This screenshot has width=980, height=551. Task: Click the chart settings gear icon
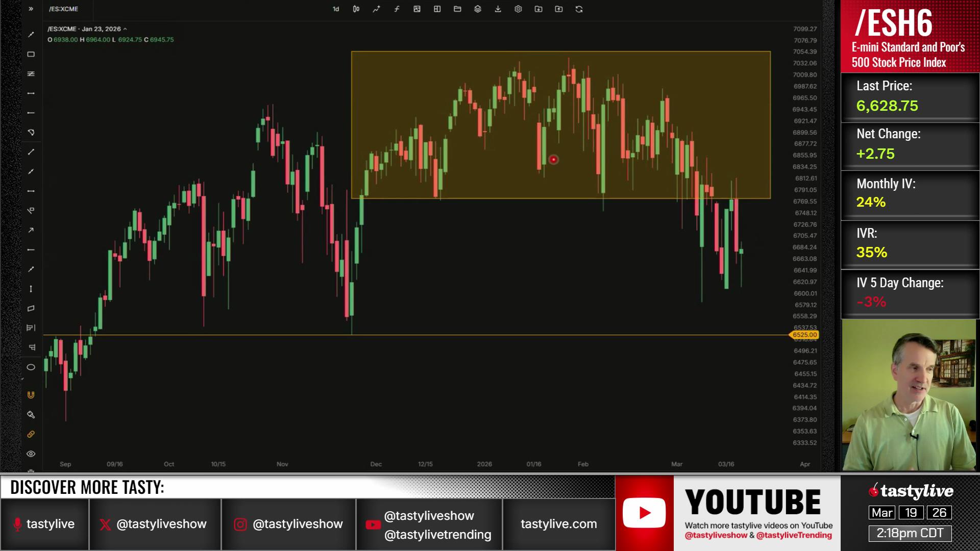tap(518, 9)
